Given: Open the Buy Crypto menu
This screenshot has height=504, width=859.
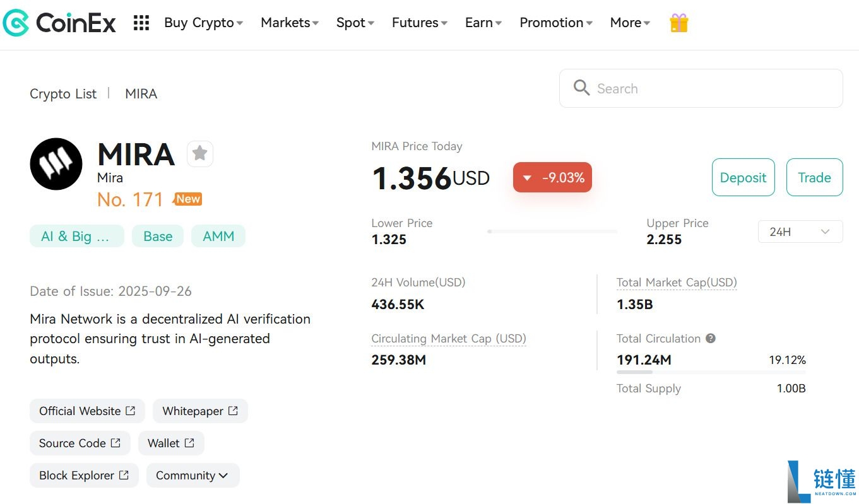Looking at the screenshot, I should (203, 23).
